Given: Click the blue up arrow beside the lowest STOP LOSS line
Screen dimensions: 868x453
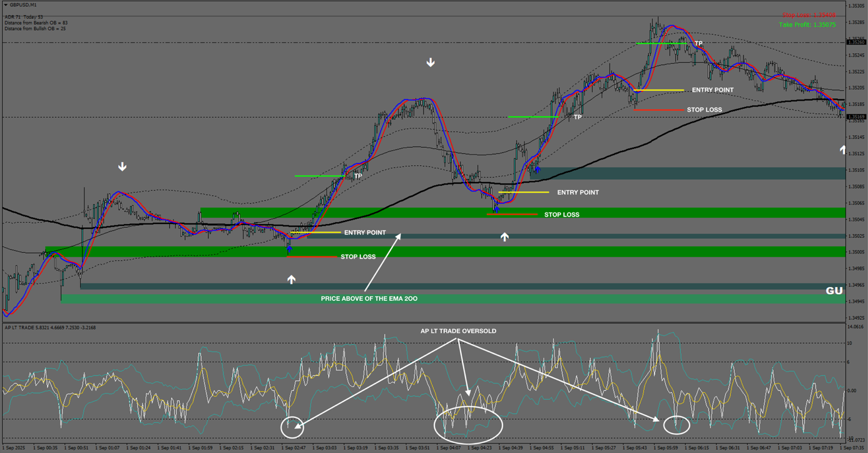Looking at the screenshot, I should [289, 250].
